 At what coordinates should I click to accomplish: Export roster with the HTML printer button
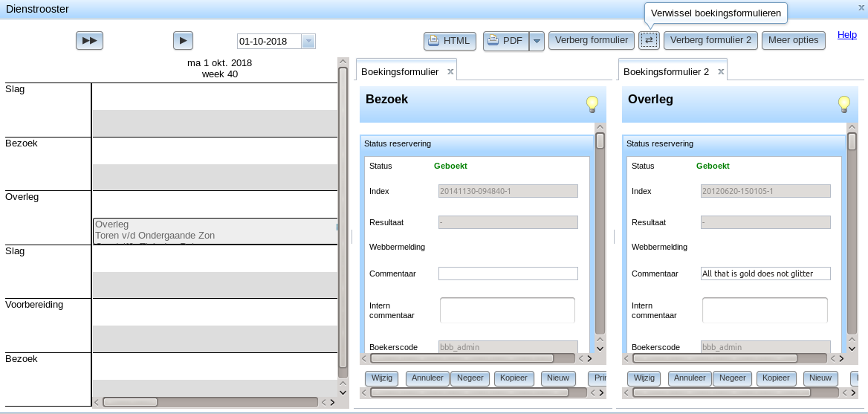tap(450, 41)
